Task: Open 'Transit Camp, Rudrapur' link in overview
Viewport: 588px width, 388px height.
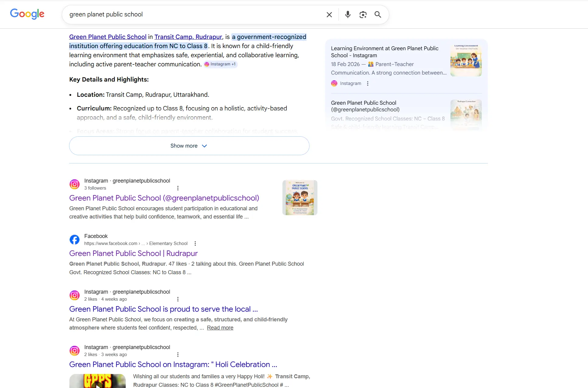Action: point(188,37)
